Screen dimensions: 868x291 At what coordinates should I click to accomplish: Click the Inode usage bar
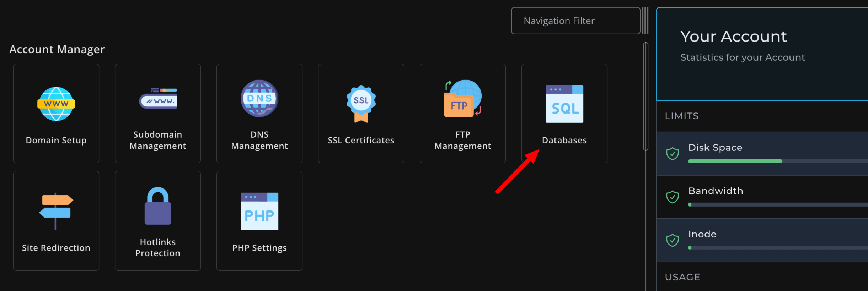[x=778, y=248]
